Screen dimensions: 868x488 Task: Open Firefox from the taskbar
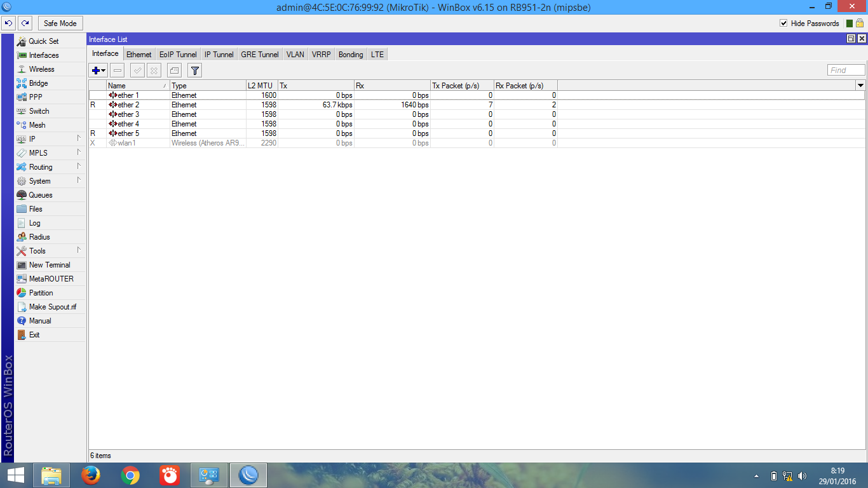pos(92,475)
